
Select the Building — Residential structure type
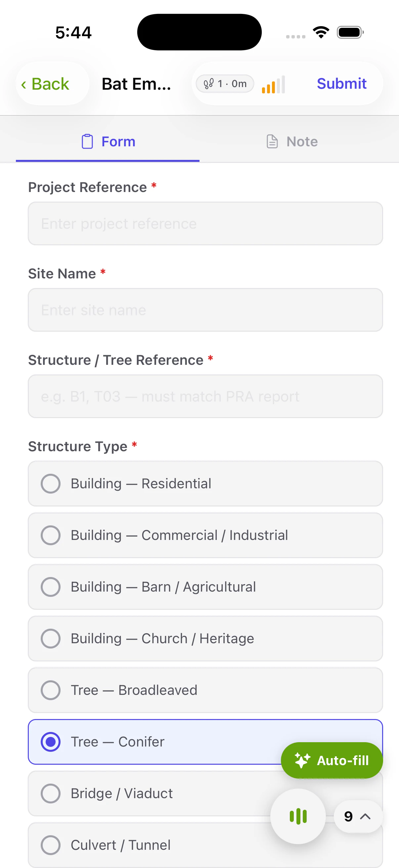point(205,484)
